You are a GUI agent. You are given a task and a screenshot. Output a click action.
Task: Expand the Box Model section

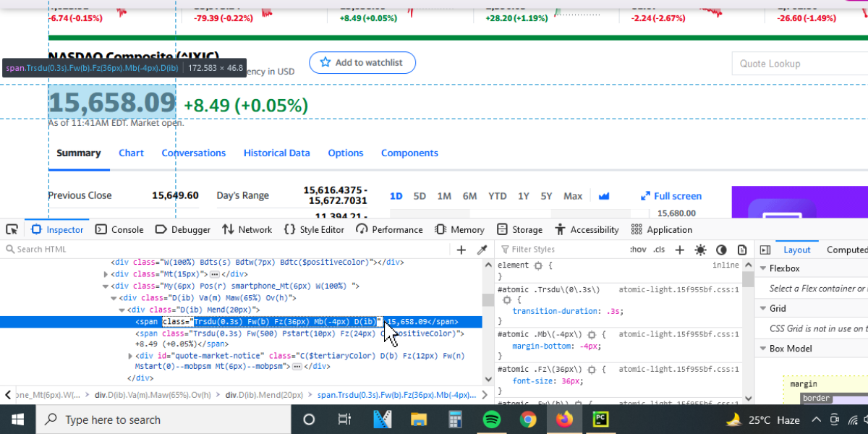point(763,348)
